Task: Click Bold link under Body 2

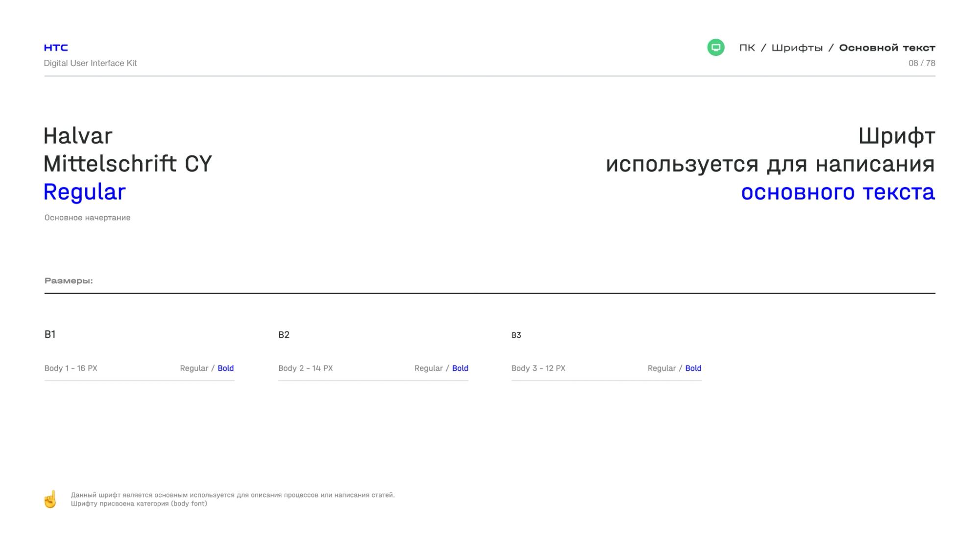Action: pyautogui.click(x=460, y=368)
